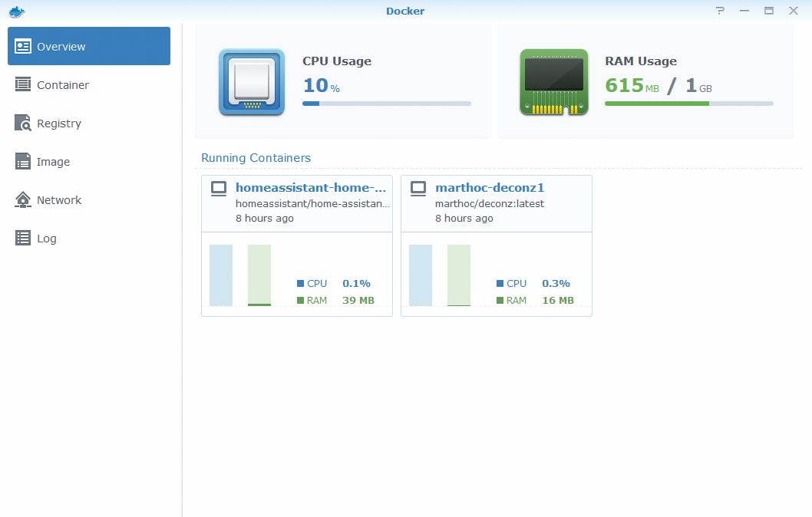This screenshot has width=812, height=517.
Task: Click marthoc-deconz1's RAM 16 MB value
Action: (x=558, y=300)
